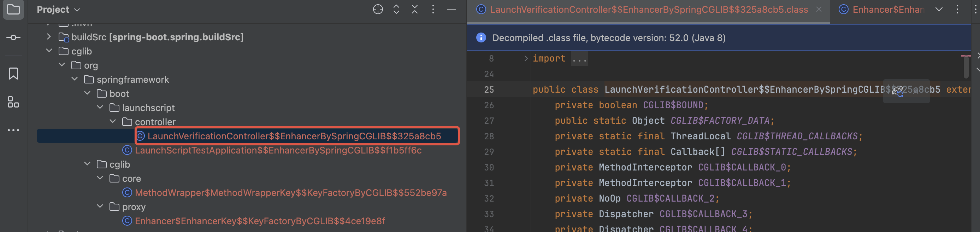
Task: Collapse nested cglib folder under springframework
Action: (x=87, y=164)
